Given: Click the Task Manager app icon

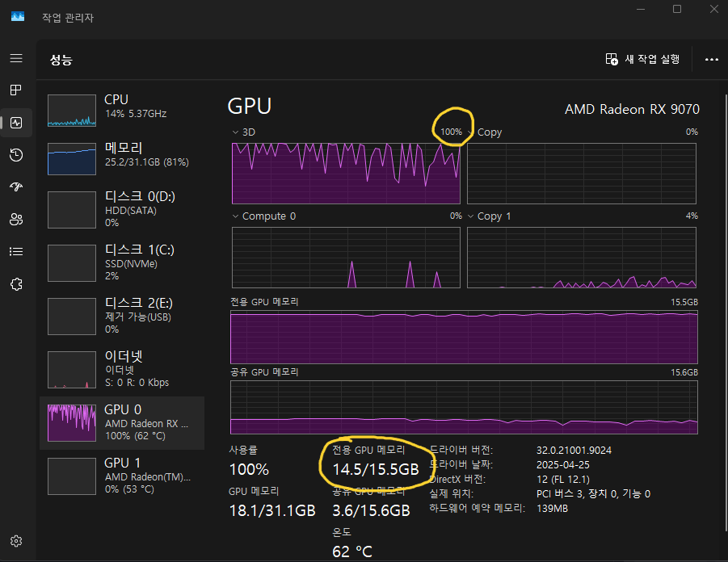Looking at the screenshot, I should click(x=18, y=17).
